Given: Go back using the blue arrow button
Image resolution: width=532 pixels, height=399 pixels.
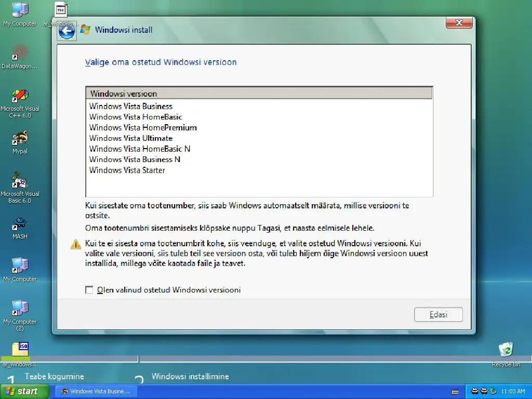Looking at the screenshot, I should tap(66, 32).
